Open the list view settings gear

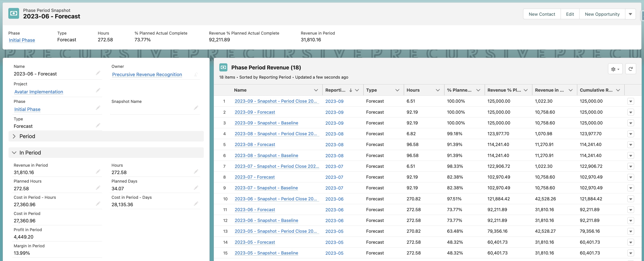coord(615,69)
